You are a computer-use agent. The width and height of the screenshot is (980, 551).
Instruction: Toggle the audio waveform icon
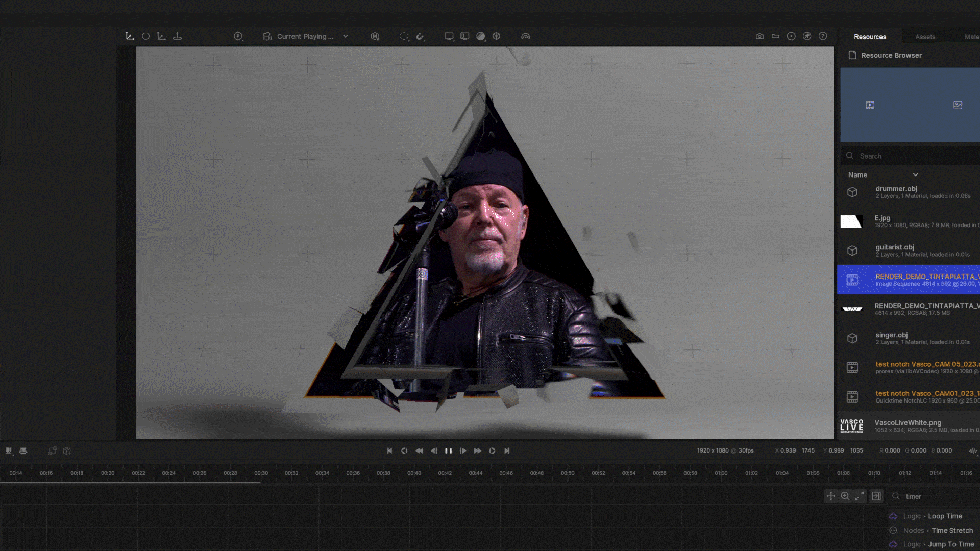[x=973, y=451]
